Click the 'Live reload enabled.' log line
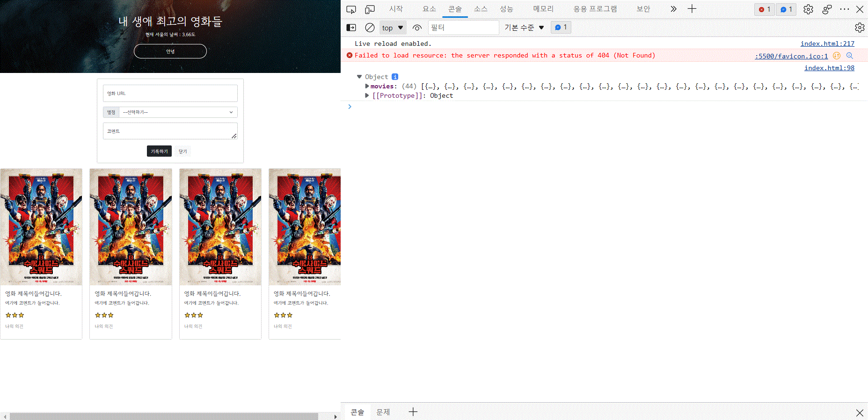This screenshot has height=420, width=868. [x=393, y=43]
